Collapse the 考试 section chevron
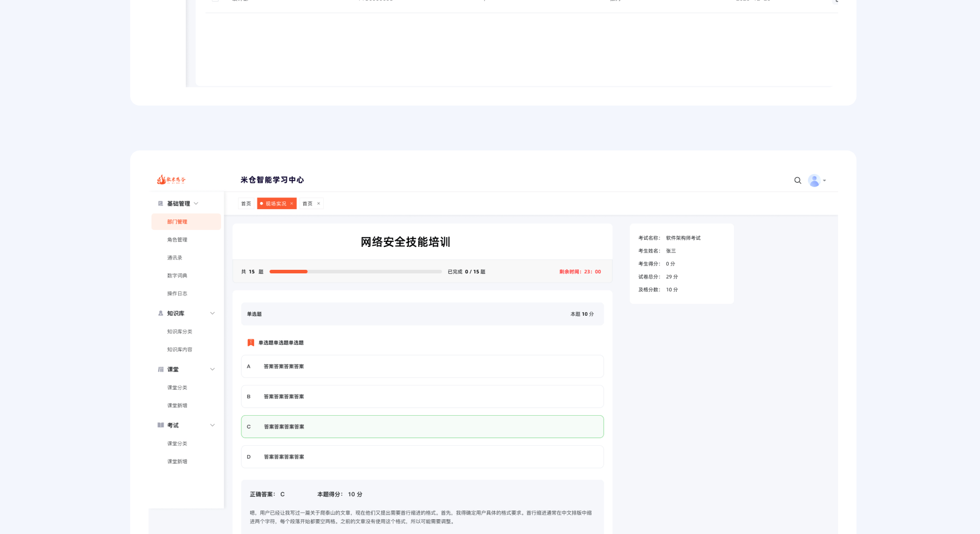The width and height of the screenshot is (980, 534). pyautogui.click(x=212, y=425)
